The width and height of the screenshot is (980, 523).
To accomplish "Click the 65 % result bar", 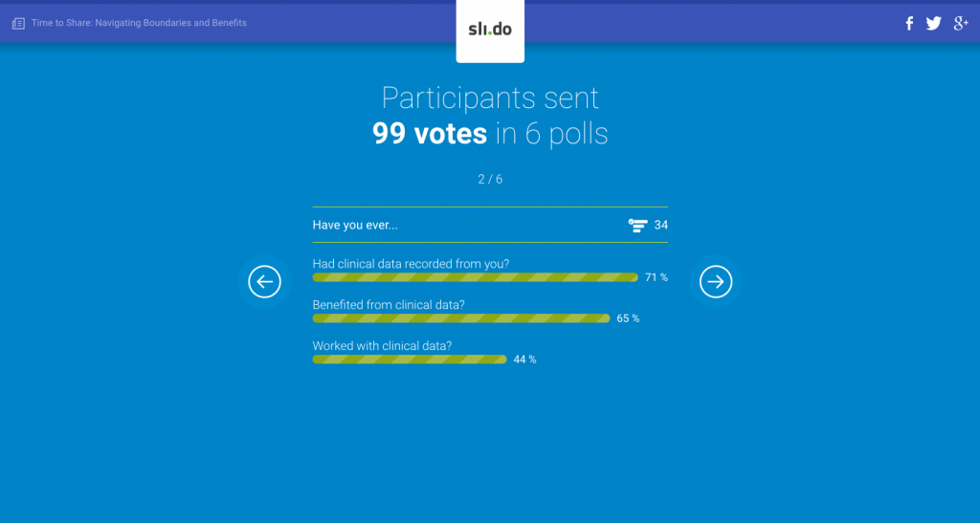I will click(460, 318).
